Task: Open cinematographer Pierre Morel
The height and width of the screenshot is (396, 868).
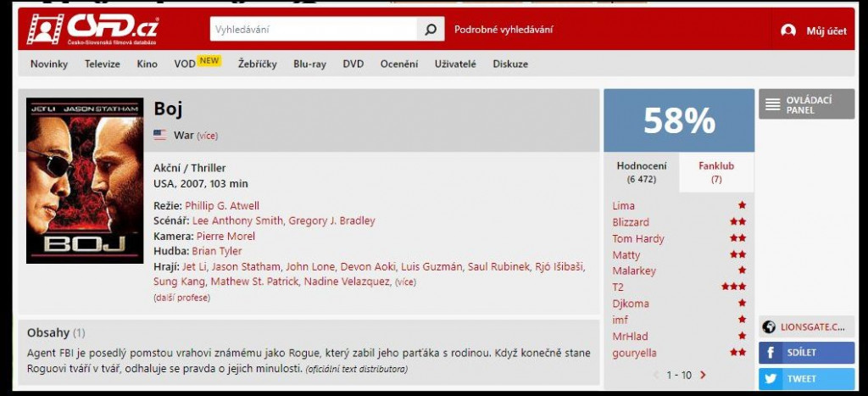Action: (x=225, y=236)
